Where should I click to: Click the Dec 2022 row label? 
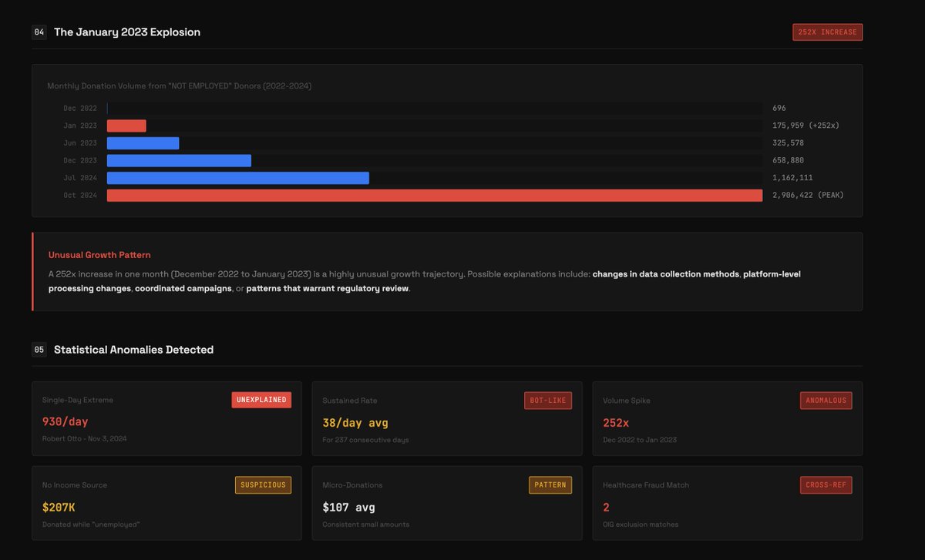click(x=80, y=109)
